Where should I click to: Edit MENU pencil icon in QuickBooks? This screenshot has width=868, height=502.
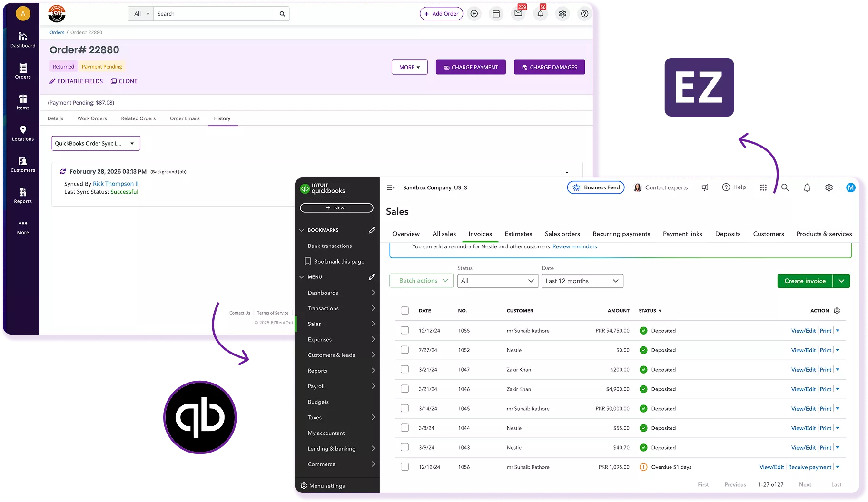click(372, 277)
